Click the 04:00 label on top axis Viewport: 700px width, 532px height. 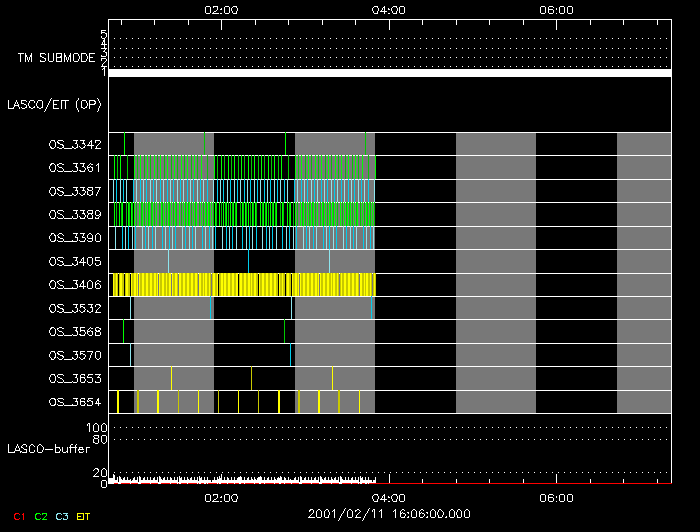tap(388, 11)
